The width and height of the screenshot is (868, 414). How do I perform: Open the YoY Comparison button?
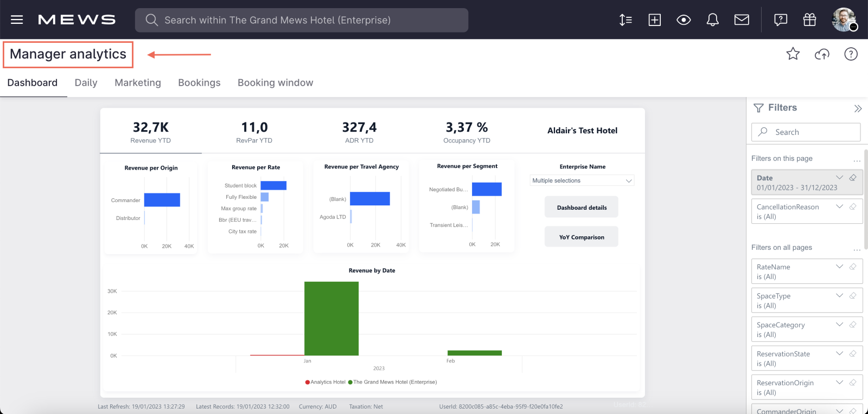point(582,237)
